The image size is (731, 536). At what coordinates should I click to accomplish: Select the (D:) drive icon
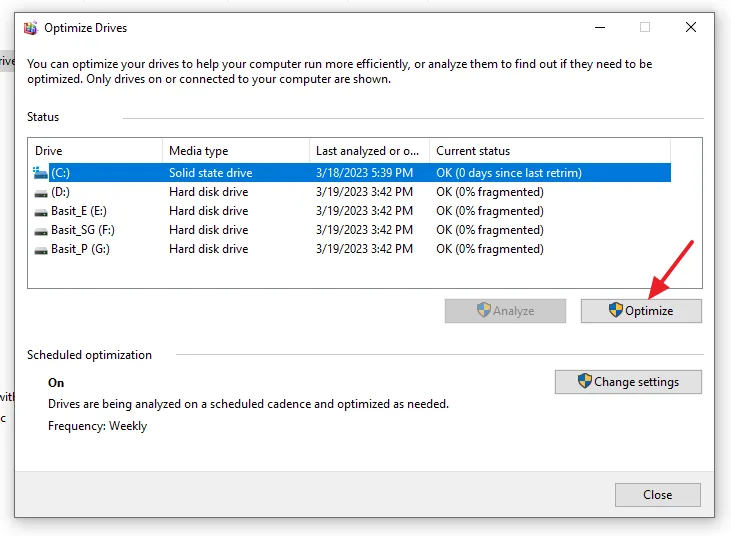(x=41, y=192)
